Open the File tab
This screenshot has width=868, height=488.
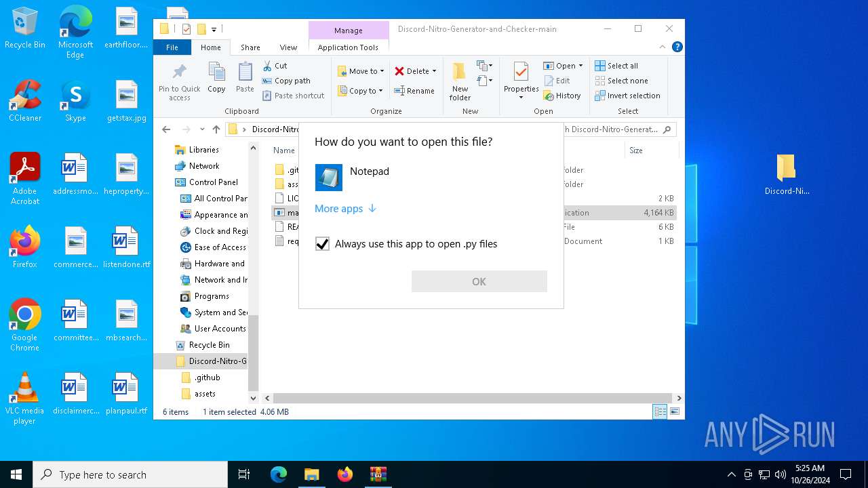click(x=172, y=47)
